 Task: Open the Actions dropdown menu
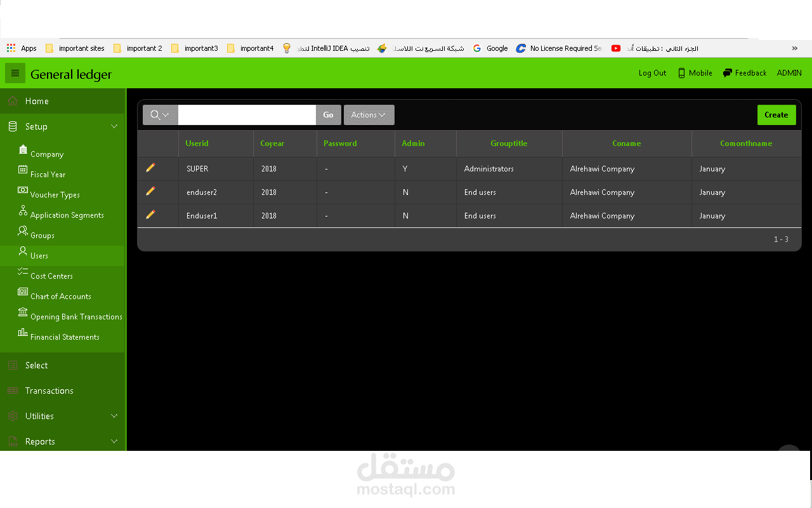pyautogui.click(x=369, y=115)
